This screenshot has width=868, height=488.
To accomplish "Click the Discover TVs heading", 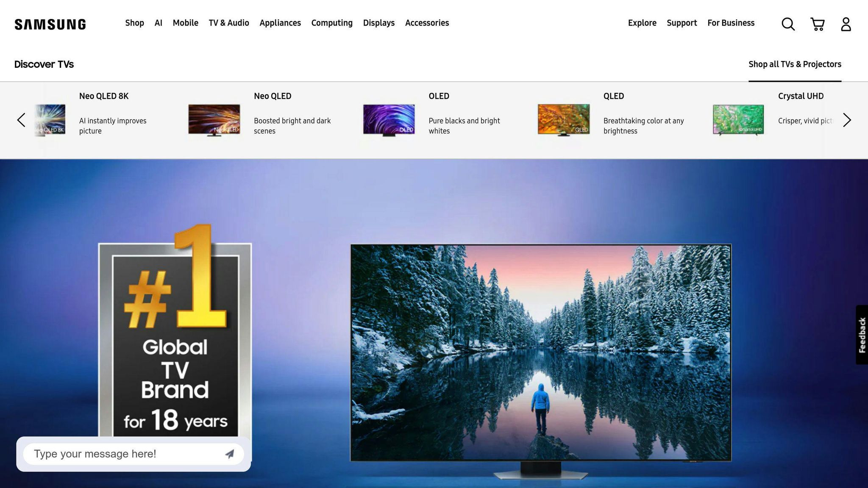I will (44, 64).
